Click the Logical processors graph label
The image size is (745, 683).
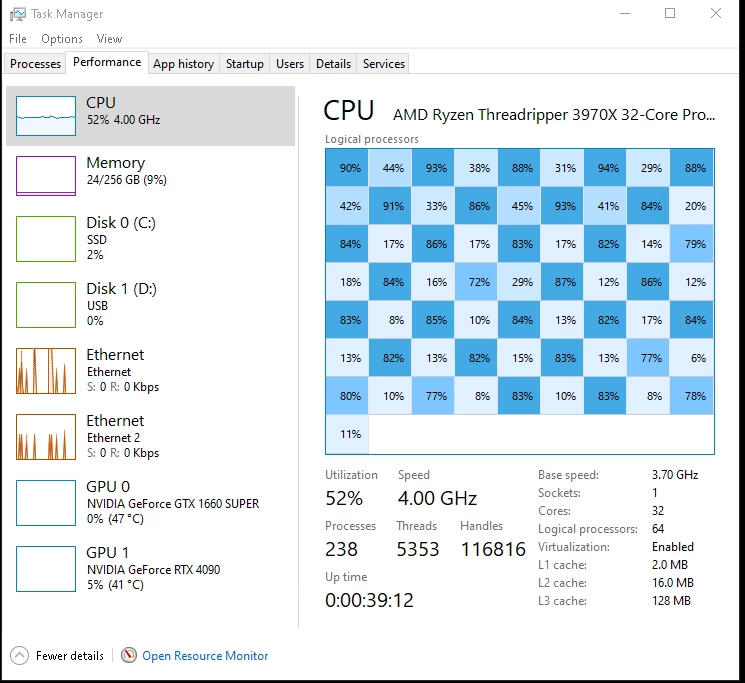(x=372, y=139)
